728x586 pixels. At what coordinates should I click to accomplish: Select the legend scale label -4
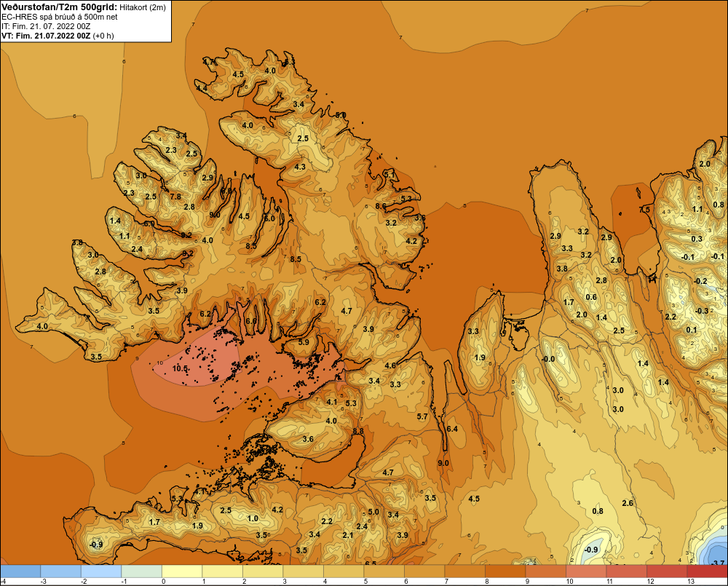[3, 582]
